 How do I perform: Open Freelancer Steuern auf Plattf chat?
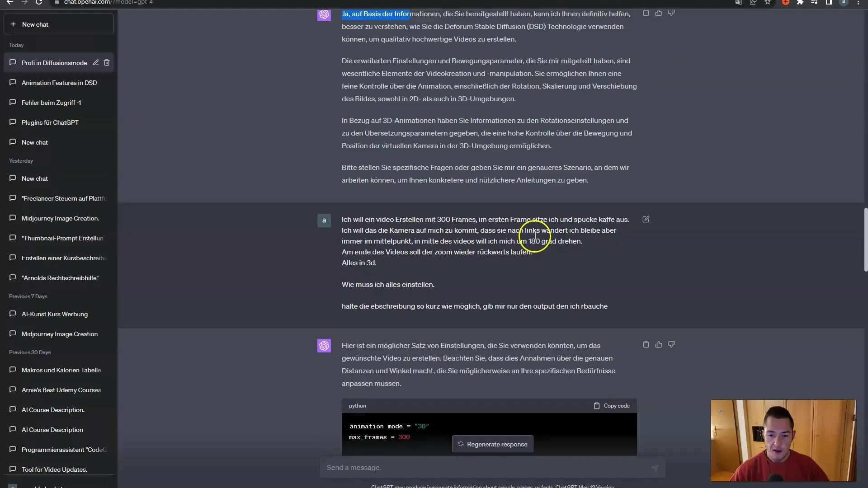pyautogui.click(x=59, y=198)
